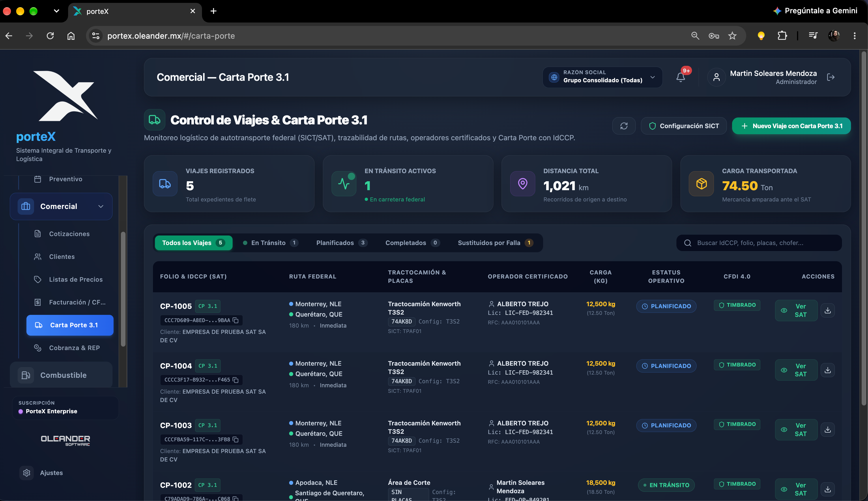The image size is (868, 501).
Task: Expand the Combustible sidebar section
Action: pyautogui.click(x=61, y=375)
